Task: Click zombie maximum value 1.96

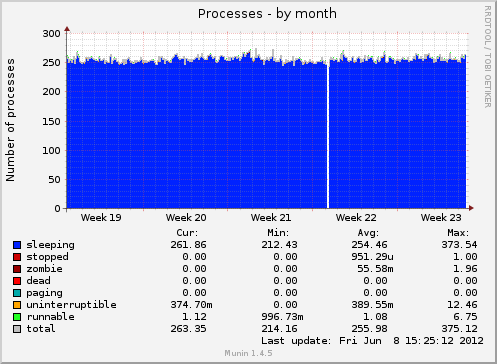Action: pyautogui.click(x=465, y=269)
